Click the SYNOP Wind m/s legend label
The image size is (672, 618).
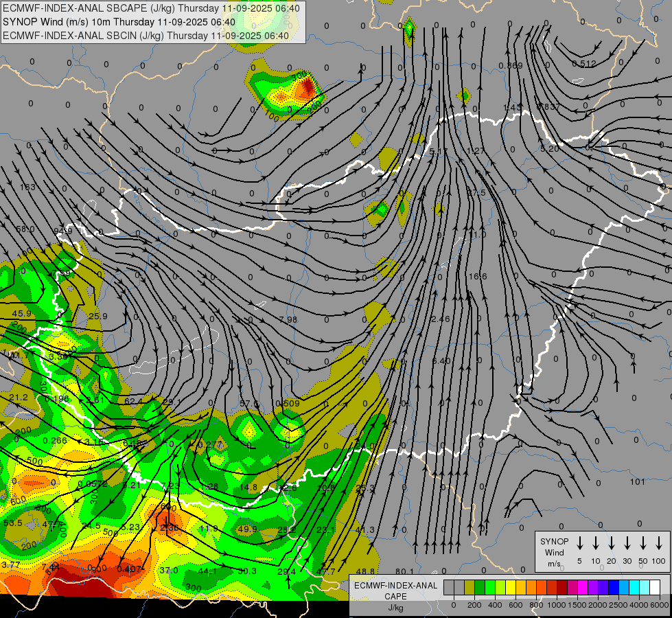pyautogui.click(x=554, y=552)
